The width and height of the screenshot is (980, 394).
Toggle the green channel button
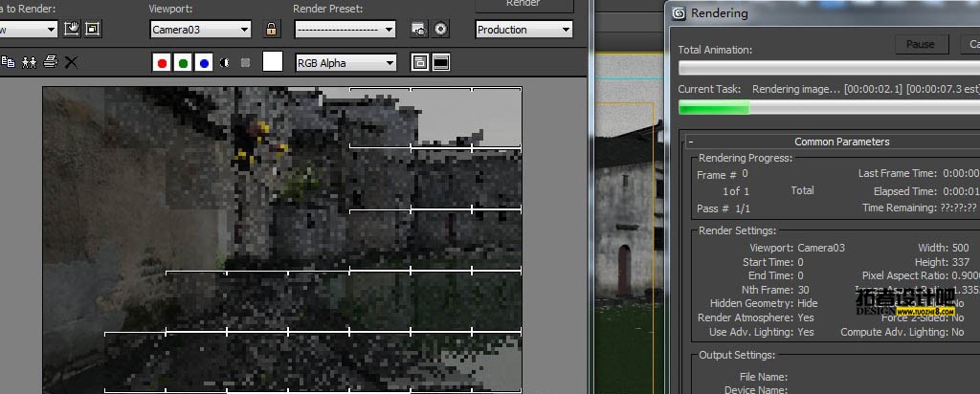pos(183,62)
